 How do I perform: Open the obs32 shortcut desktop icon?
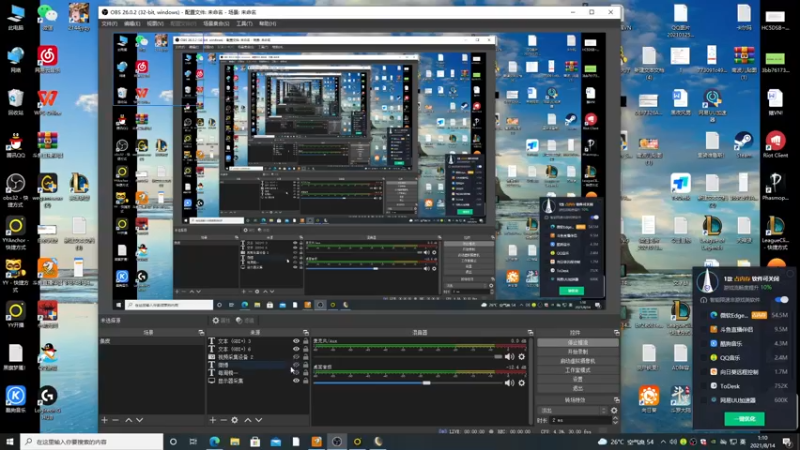click(x=15, y=190)
